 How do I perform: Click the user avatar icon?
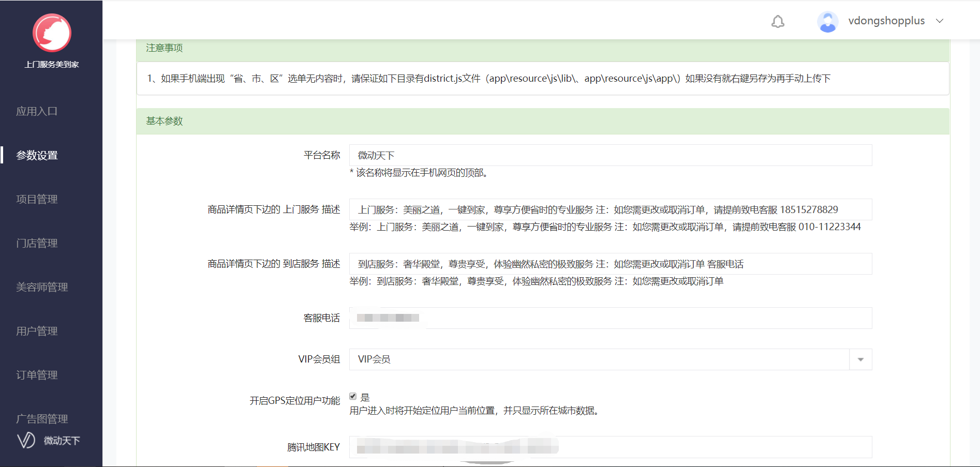pos(827,22)
